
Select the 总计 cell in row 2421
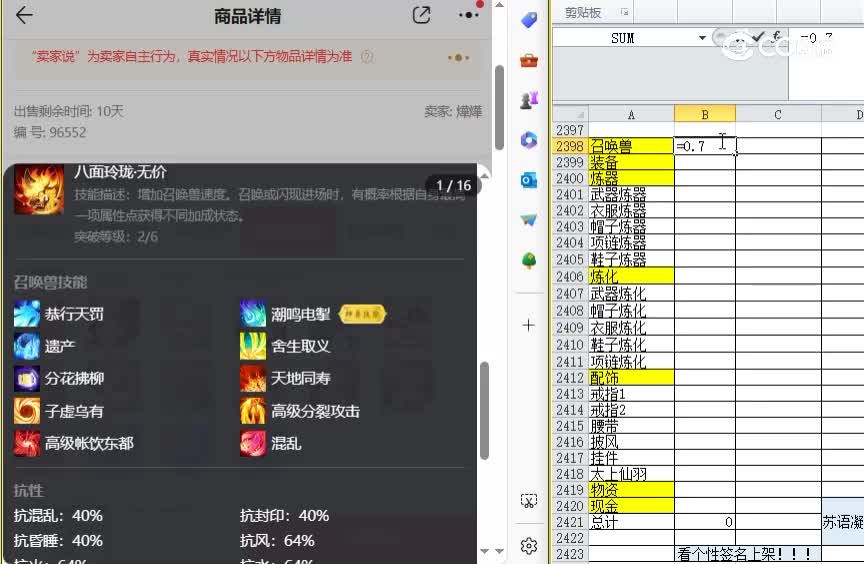pos(631,522)
